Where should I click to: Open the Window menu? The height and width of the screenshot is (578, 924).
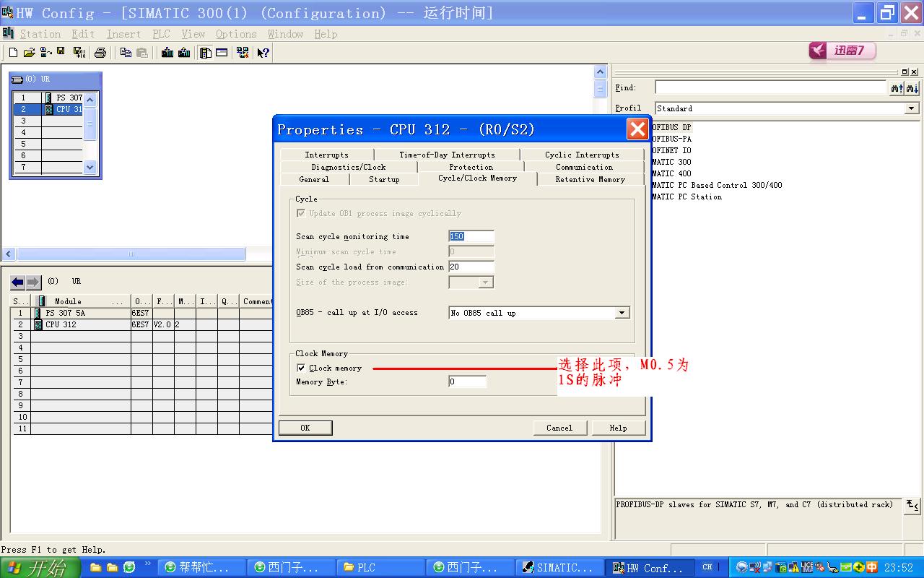(x=285, y=34)
